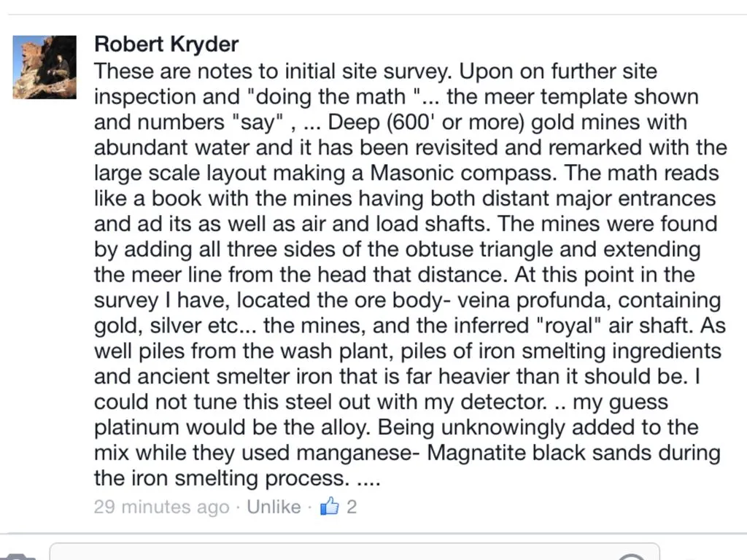Screen dimensions: 747x560
Task: Click the text "Magnatite black sands"
Action: 539,453
